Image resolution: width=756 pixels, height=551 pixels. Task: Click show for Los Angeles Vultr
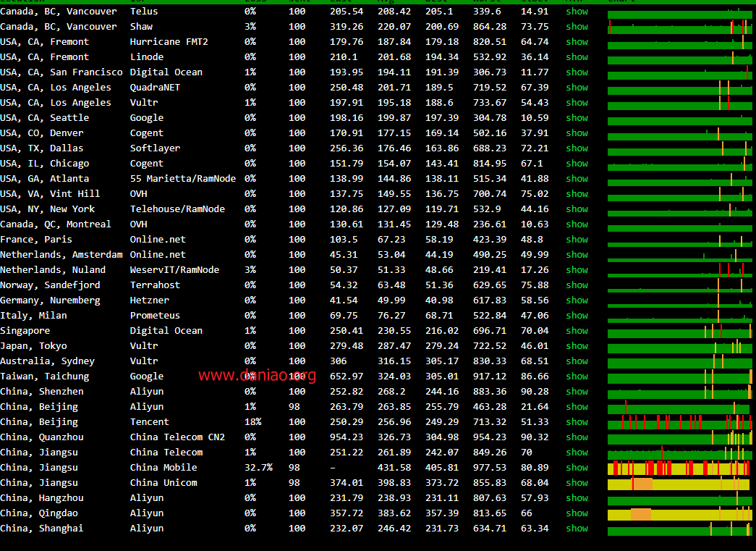(x=577, y=102)
